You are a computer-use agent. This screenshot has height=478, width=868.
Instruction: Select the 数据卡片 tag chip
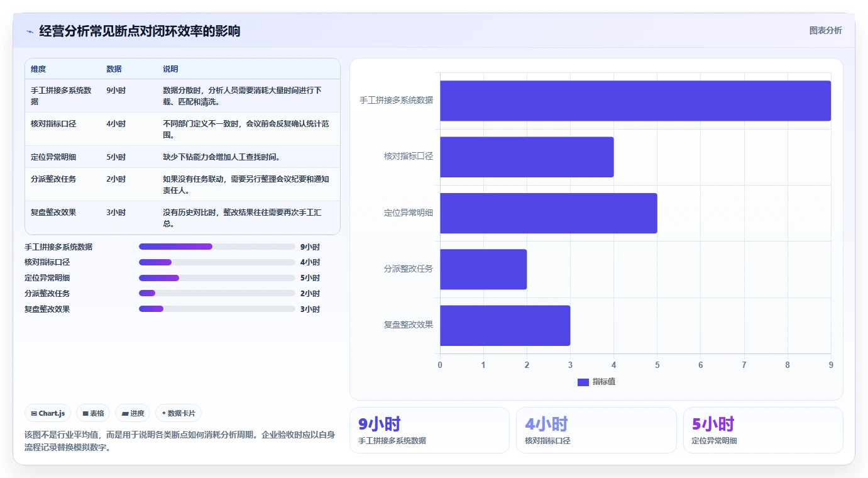click(x=179, y=413)
